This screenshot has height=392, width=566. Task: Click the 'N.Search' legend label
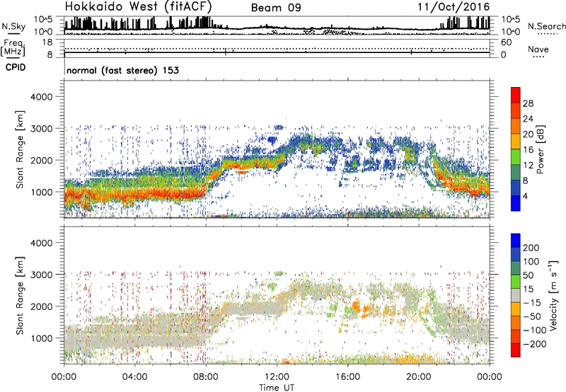point(546,26)
